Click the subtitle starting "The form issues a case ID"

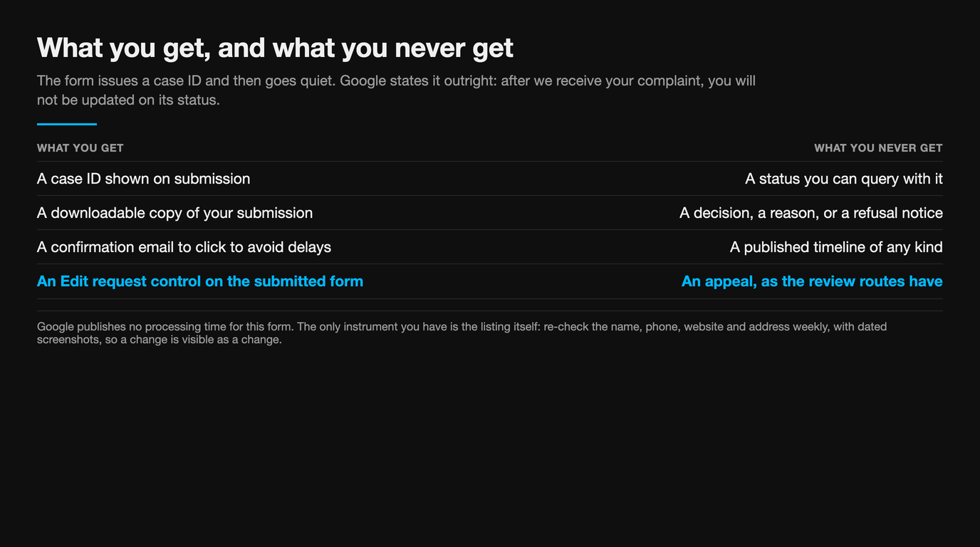coord(397,90)
